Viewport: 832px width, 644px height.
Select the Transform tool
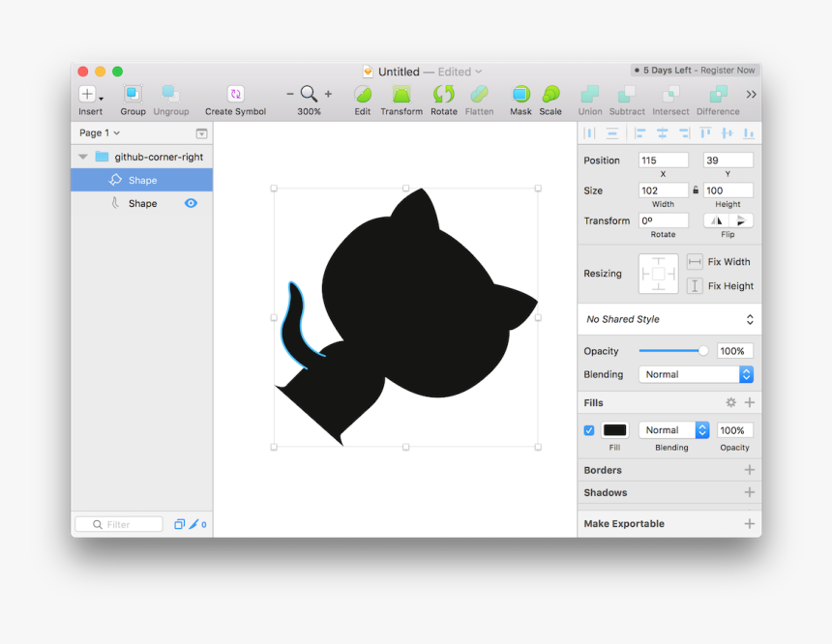point(401,94)
